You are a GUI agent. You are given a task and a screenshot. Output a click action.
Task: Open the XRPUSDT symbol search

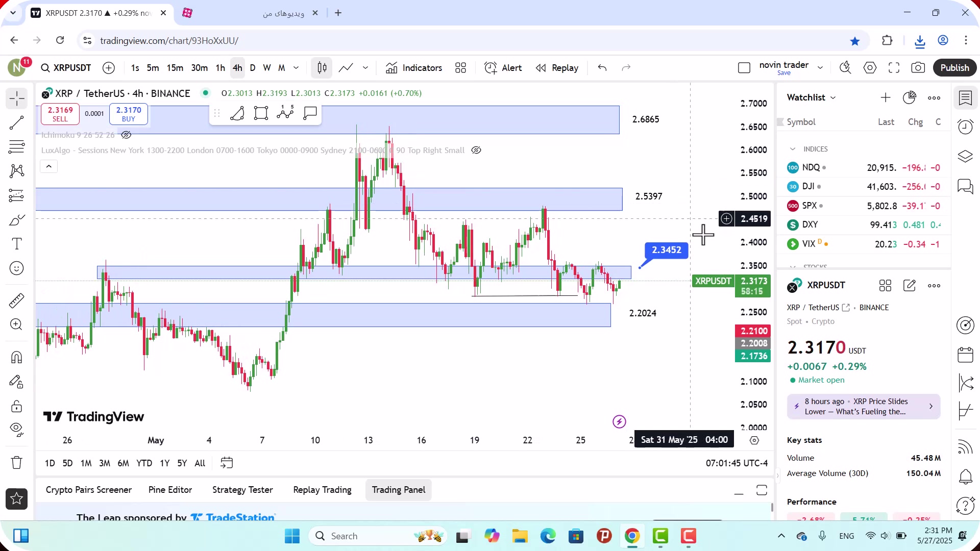[66, 68]
